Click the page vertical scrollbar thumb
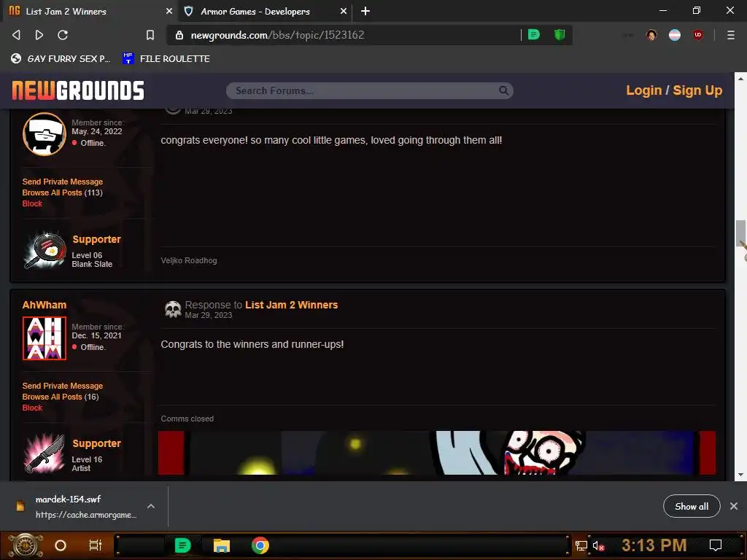This screenshot has width=747, height=560. pos(740,233)
